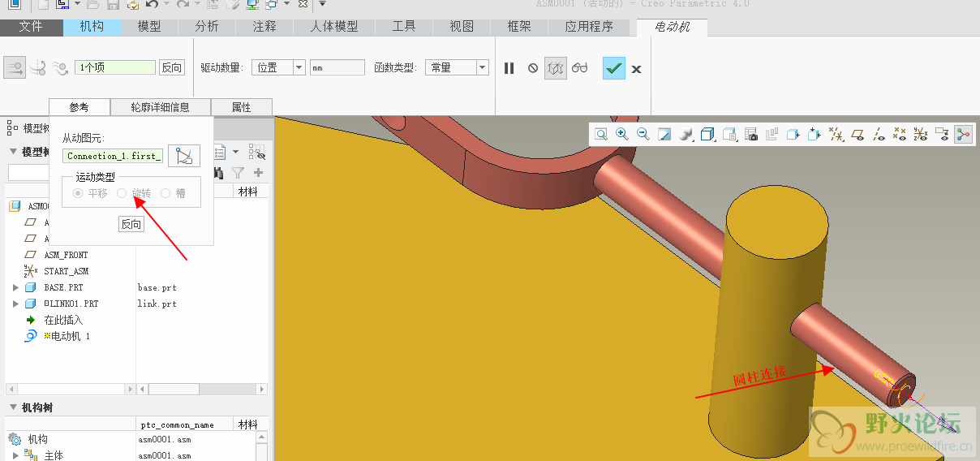Select ASM_FRONT in the model tree
The width and height of the screenshot is (980, 461).
(66, 255)
